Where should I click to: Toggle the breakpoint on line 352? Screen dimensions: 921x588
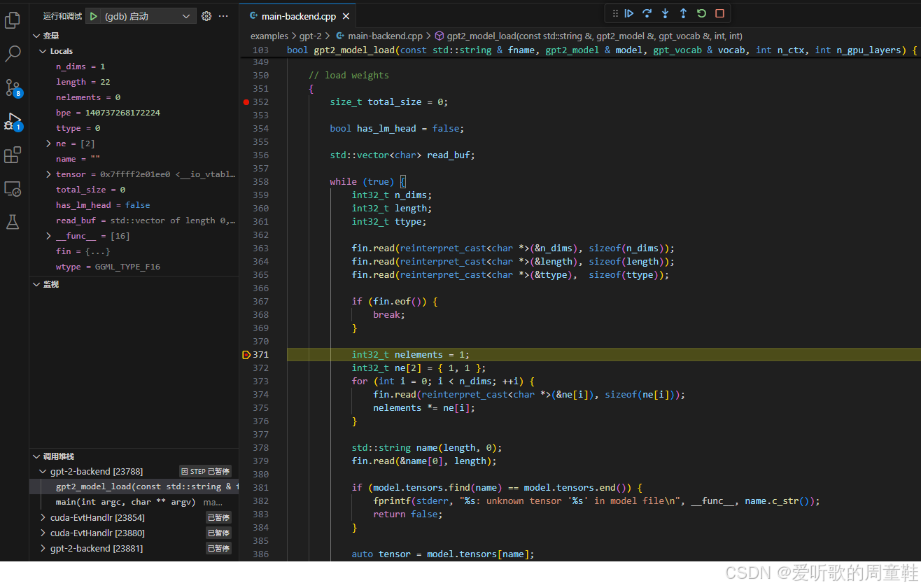(246, 102)
